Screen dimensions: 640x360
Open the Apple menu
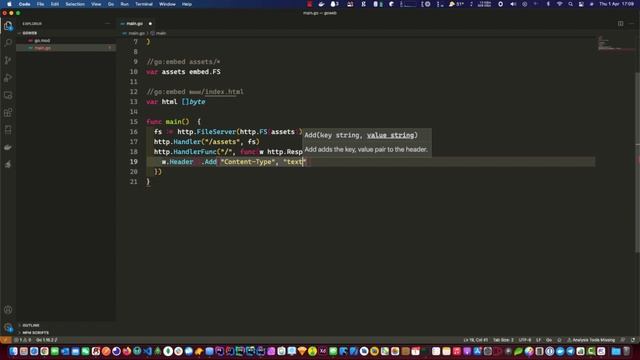pos(9,4)
